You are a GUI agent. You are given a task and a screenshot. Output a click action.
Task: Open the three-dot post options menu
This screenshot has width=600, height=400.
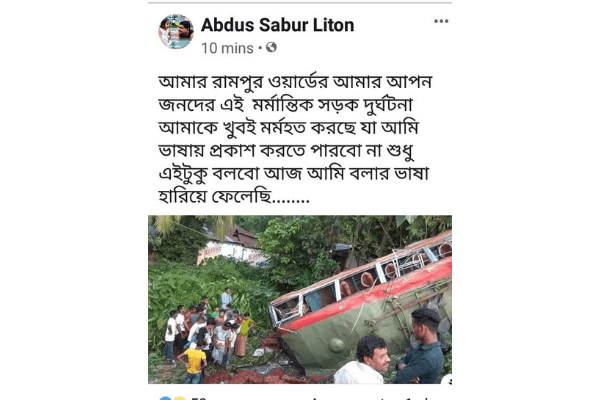click(441, 21)
